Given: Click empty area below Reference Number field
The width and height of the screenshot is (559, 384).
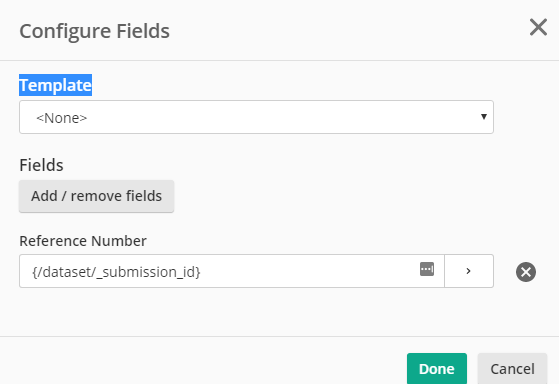Looking at the screenshot, I should click(x=256, y=312).
